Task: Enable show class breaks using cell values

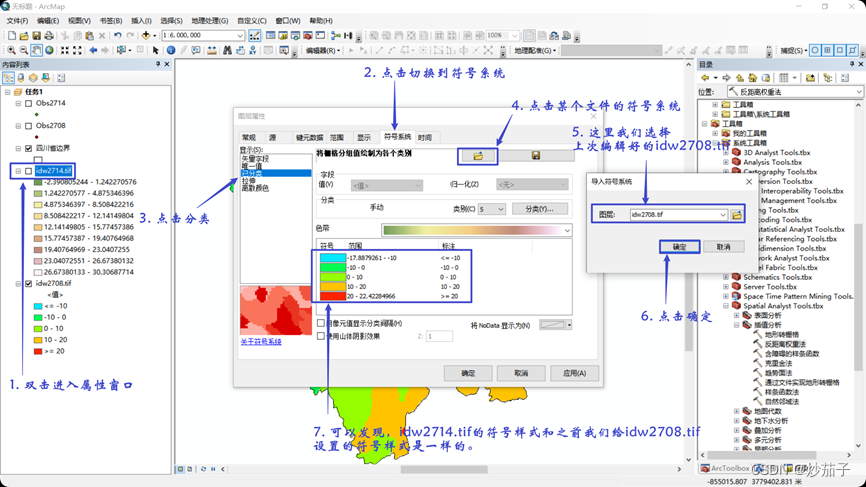Action: tap(321, 323)
